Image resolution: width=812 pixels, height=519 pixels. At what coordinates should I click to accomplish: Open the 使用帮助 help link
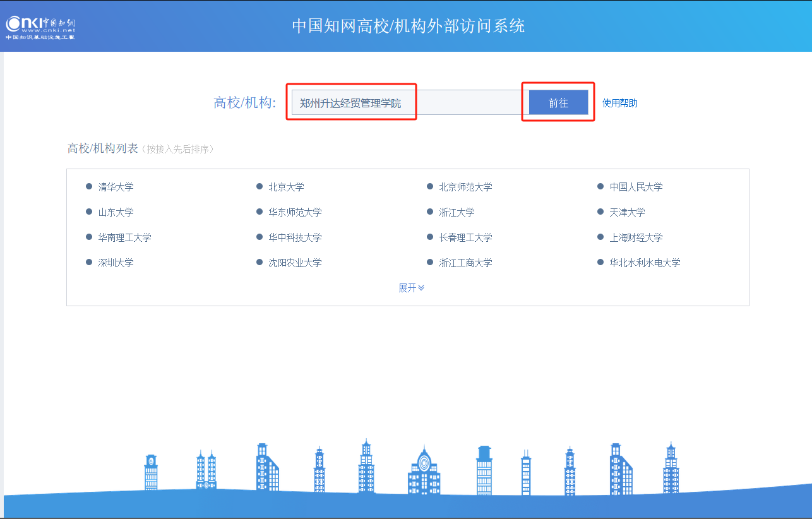[x=619, y=103]
